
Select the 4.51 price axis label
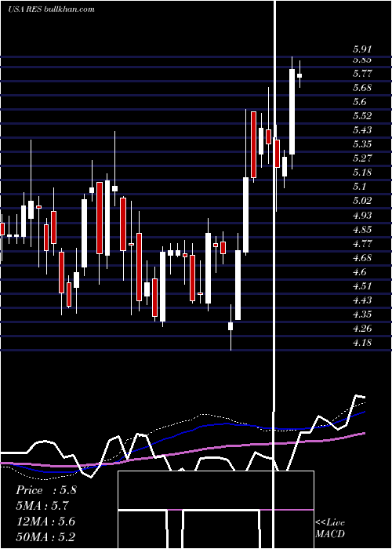[362, 286]
